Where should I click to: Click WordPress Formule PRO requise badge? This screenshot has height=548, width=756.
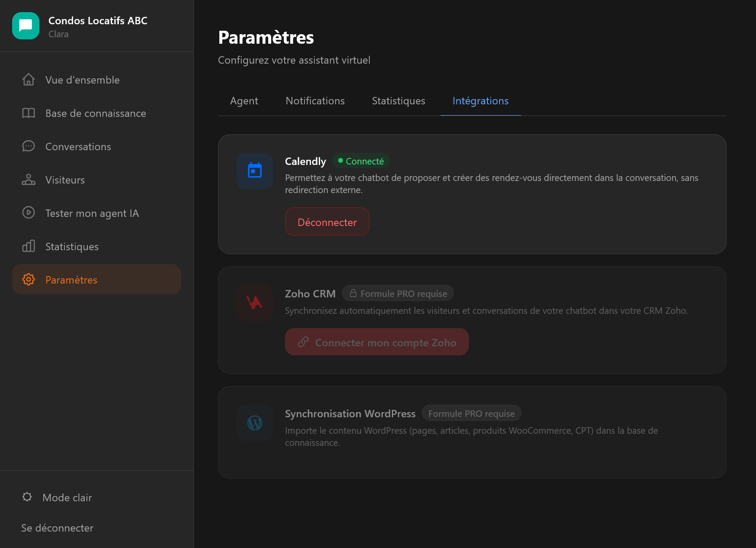[x=471, y=413]
